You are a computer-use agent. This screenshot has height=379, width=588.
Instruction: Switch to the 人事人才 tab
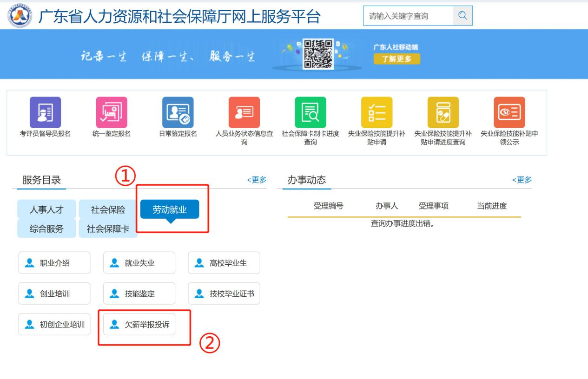(46, 209)
